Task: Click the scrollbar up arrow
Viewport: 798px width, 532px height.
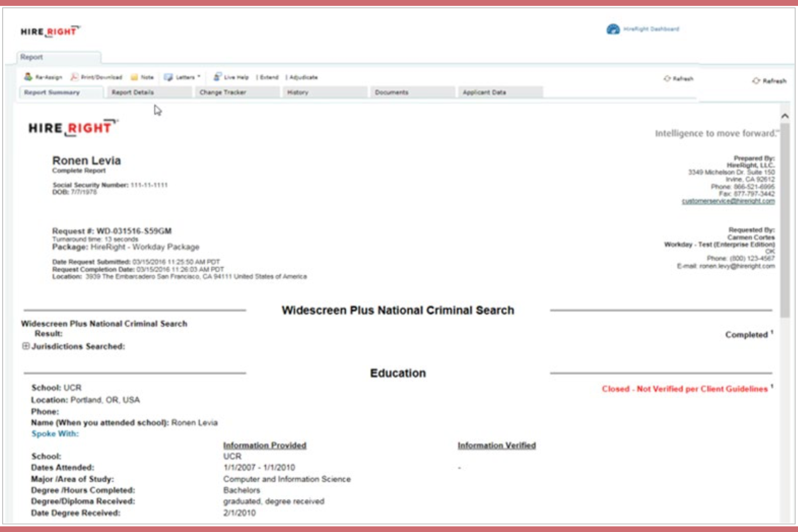Action: tap(785, 116)
